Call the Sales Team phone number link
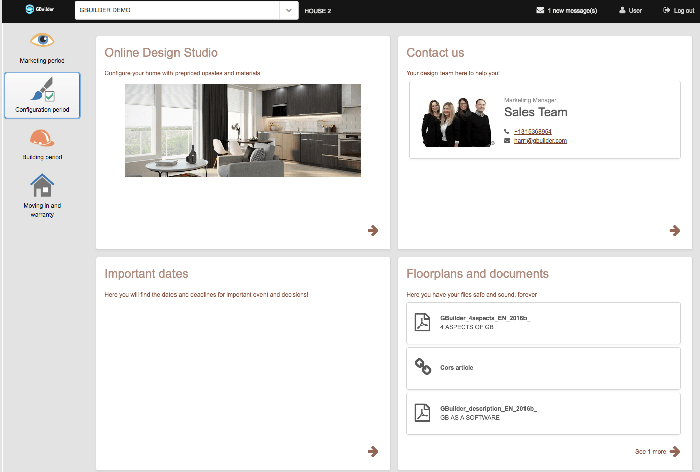Viewport: 700px width, 472px height. click(x=533, y=131)
